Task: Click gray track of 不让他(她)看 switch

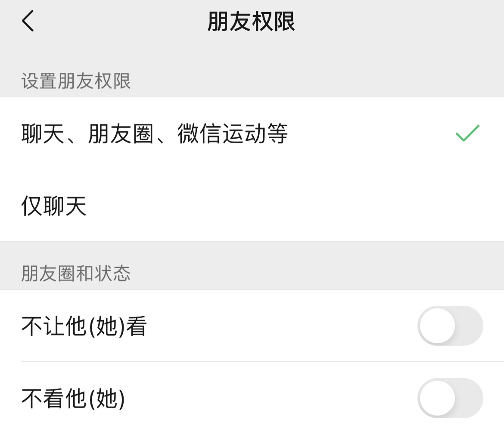Action: click(470, 326)
